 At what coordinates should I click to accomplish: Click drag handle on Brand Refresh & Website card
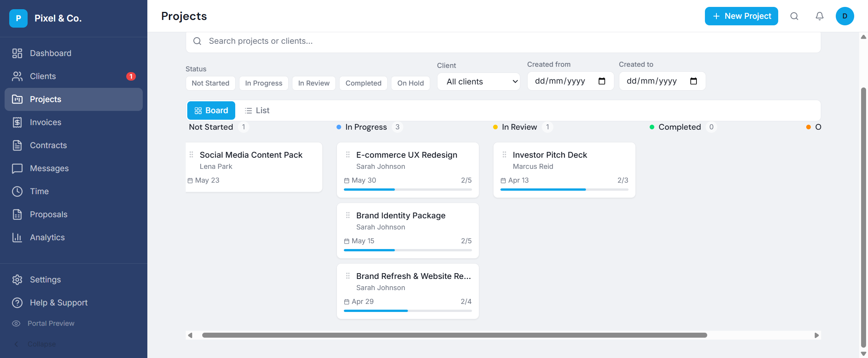click(348, 276)
